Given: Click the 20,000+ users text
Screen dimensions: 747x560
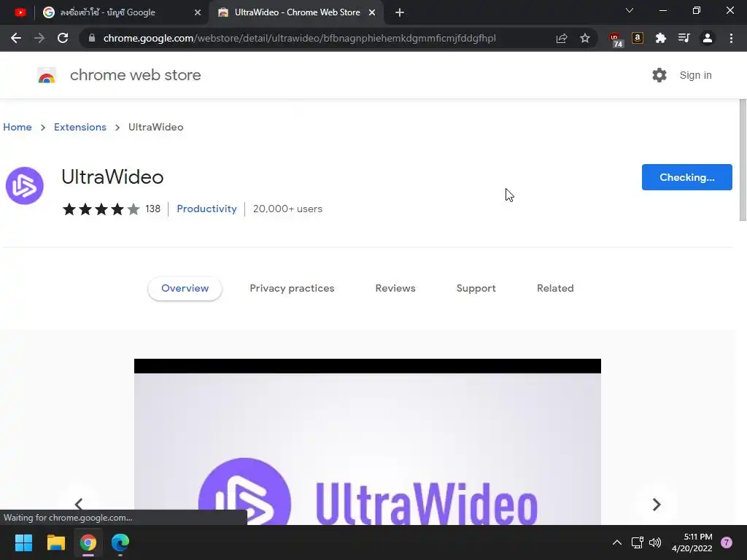Looking at the screenshot, I should point(287,209).
